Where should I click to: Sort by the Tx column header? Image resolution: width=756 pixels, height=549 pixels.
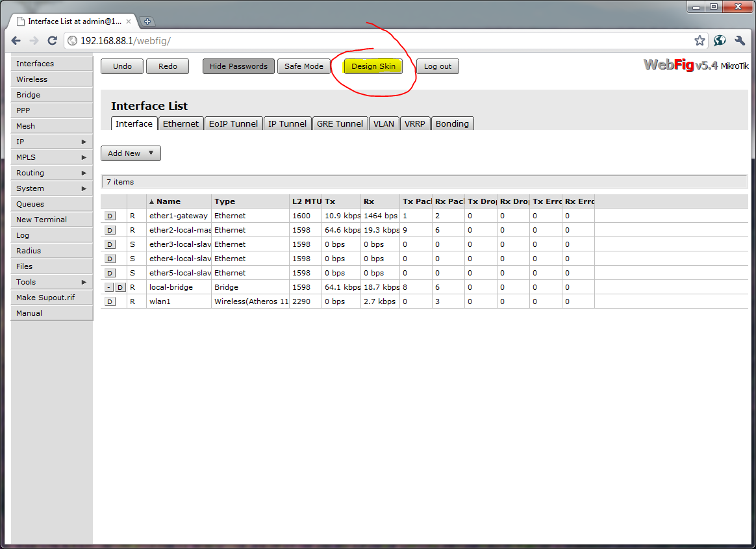342,201
